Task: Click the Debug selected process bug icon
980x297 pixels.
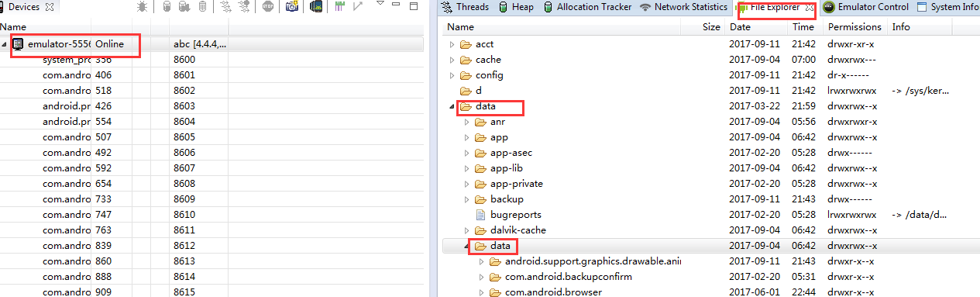Action: [x=142, y=6]
